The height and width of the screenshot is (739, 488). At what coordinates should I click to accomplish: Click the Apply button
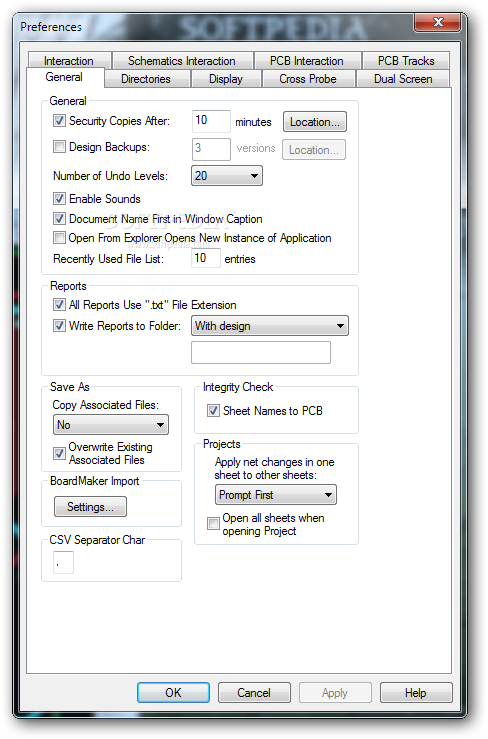click(x=335, y=692)
